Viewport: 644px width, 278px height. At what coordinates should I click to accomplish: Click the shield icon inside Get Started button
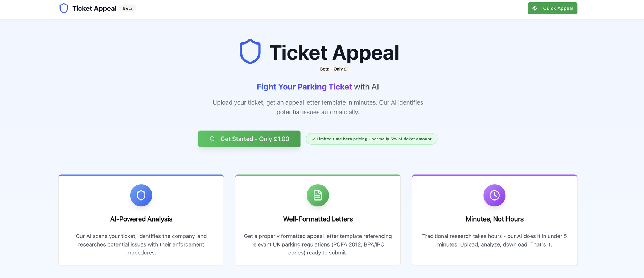212,139
